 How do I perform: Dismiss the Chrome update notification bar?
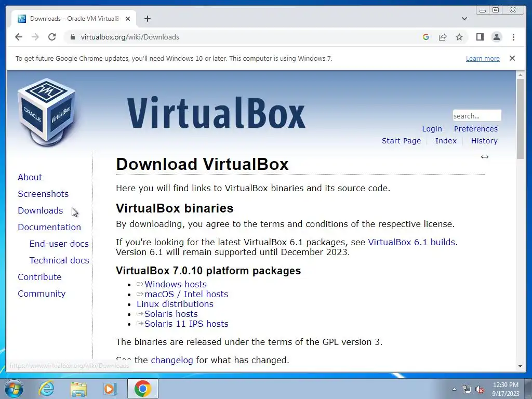[512, 58]
